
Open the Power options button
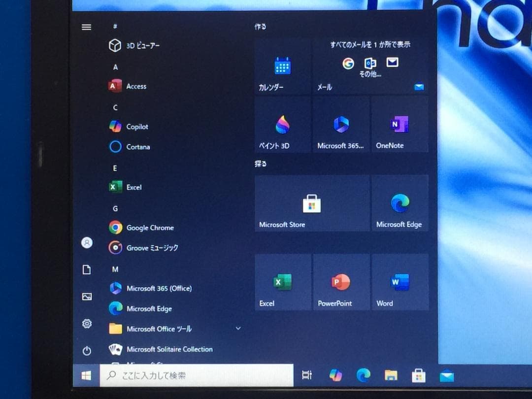coord(87,351)
